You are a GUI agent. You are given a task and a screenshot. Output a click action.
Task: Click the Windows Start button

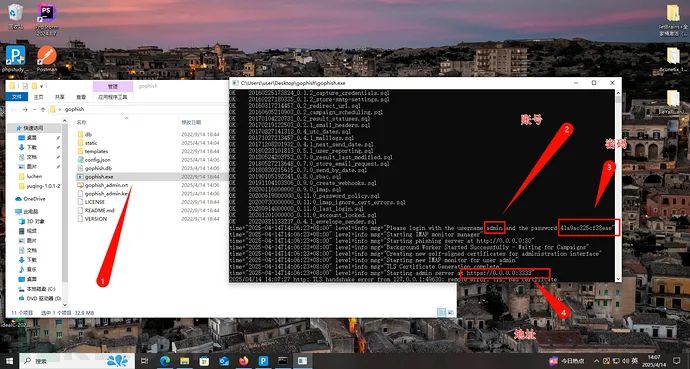(x=9, y=361)
